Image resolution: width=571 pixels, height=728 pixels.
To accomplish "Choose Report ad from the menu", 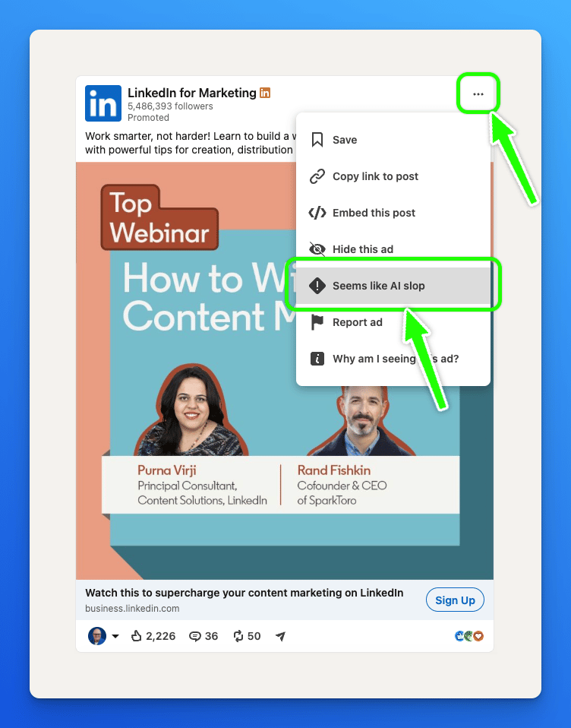I will (x=393, y=322).
